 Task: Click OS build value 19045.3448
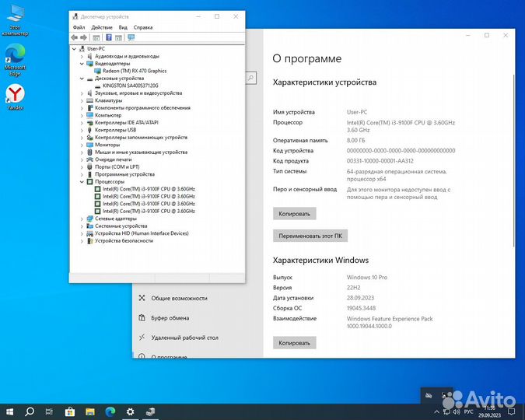tap(361, 308)
